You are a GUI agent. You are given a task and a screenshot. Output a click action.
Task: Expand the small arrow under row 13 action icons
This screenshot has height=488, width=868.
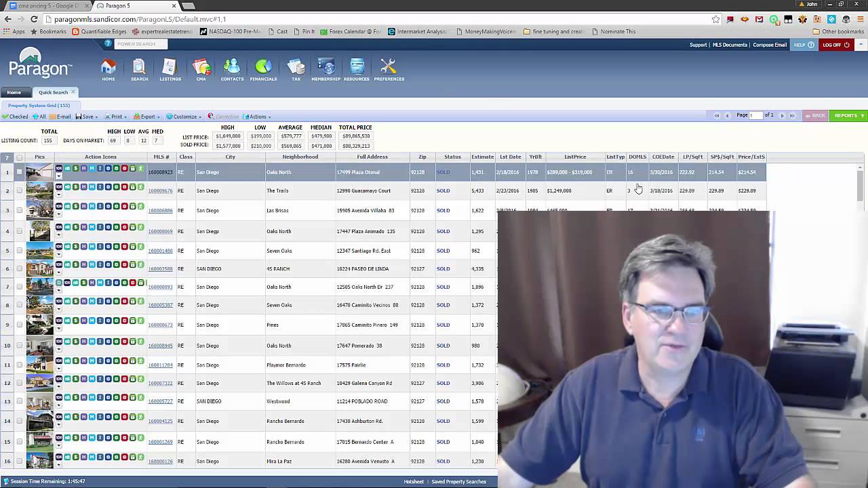pos(59,405)
